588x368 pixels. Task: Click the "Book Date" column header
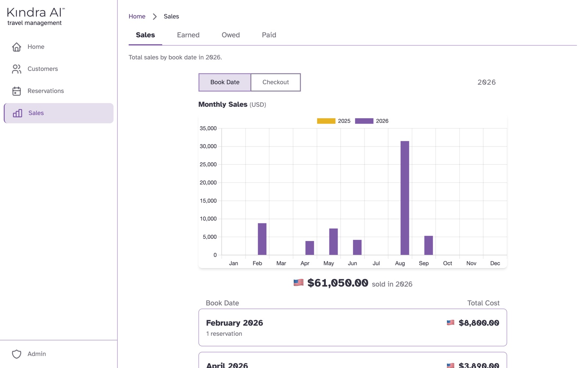[222, 303]
